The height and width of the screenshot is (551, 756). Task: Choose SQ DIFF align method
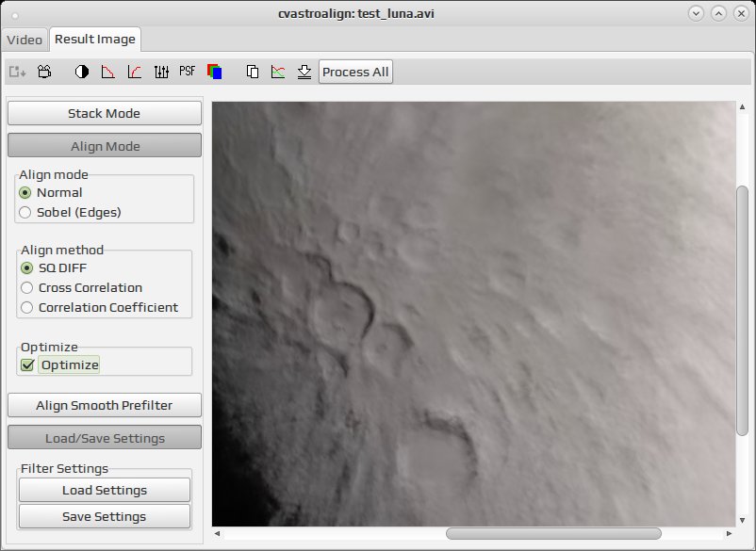pyautogui.click(x=54, y=267)
